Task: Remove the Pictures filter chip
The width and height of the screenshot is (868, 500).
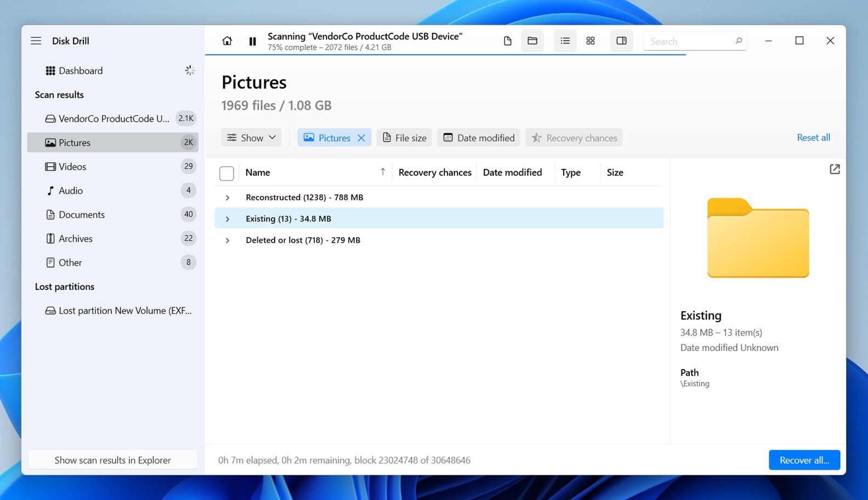Action: (361, 138)
